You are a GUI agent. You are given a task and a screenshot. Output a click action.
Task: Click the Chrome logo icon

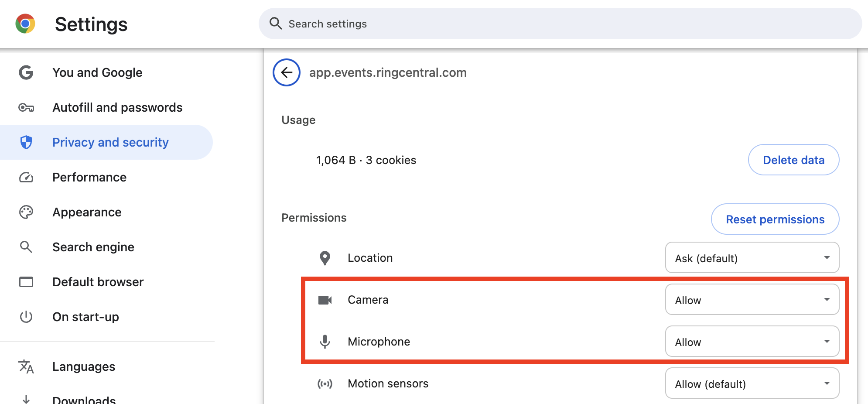tap(25, 24)
